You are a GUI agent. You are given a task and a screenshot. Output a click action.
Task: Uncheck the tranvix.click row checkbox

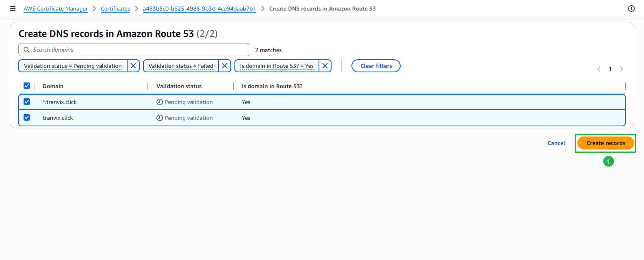(x=27, y=117)
